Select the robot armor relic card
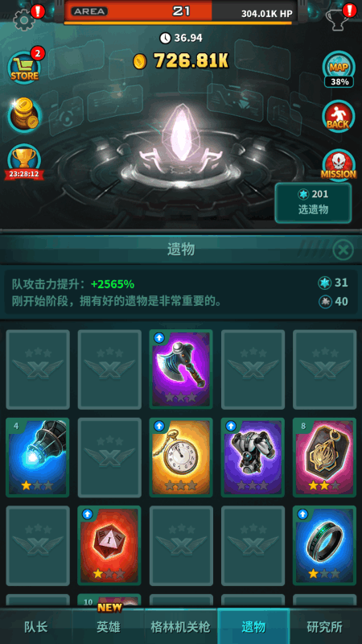The height and width of the screenshot is (644, 362). pyautogui.click(x=253, y=457)
